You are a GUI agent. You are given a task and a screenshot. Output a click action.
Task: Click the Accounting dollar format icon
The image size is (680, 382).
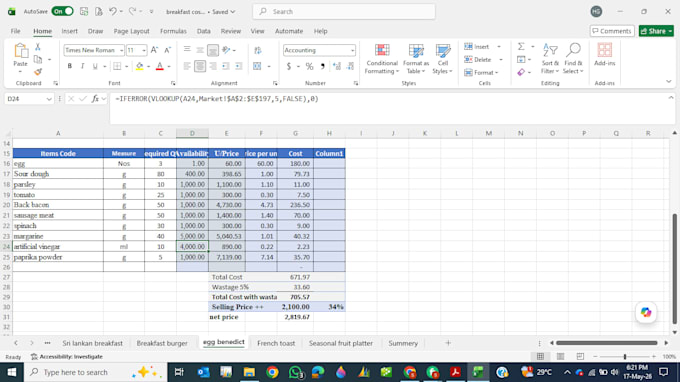coord(288,66)
